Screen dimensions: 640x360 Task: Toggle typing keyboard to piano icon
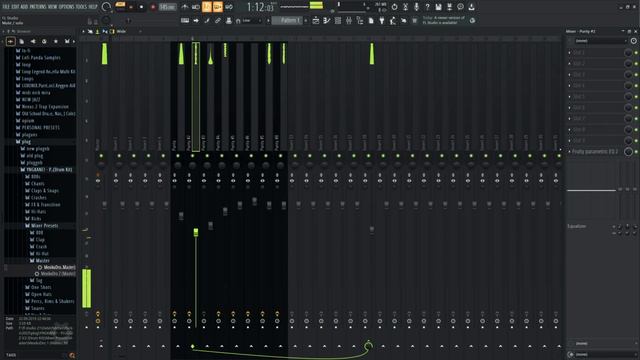185,20
